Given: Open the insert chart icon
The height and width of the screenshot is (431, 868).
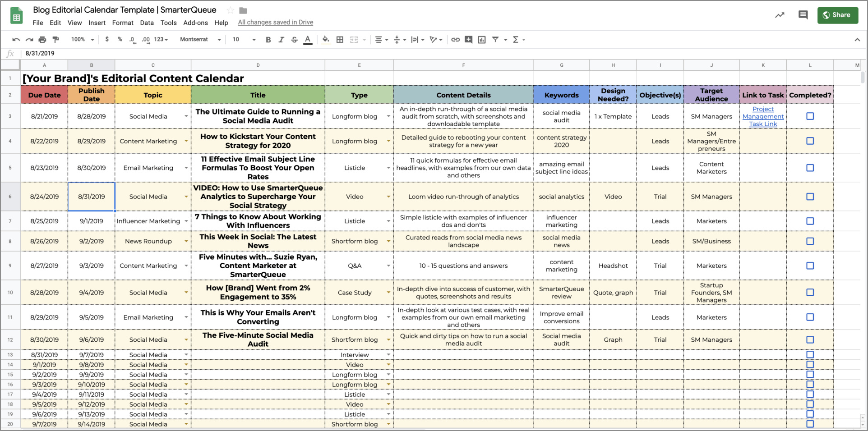Looking at the screenshot, I should pos(481,40).
